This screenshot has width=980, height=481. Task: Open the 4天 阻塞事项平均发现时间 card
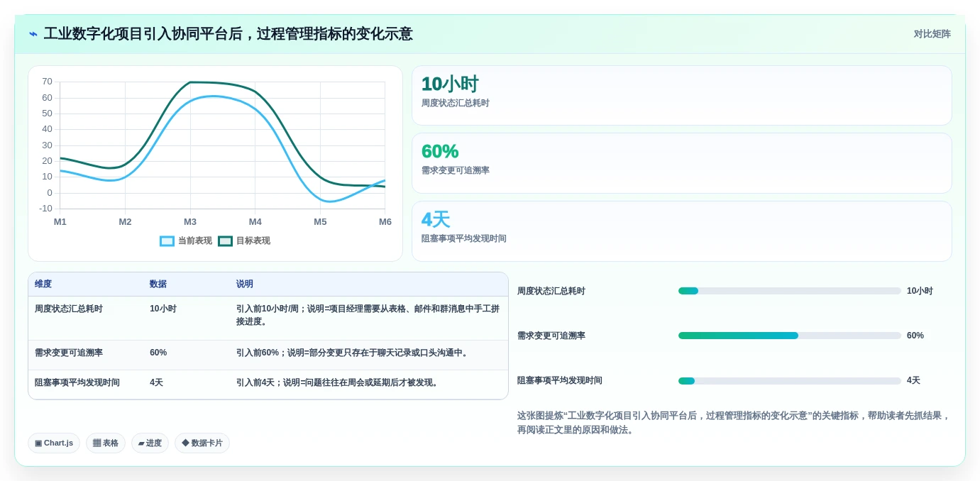pyautogui.click(x=681, y=231)
